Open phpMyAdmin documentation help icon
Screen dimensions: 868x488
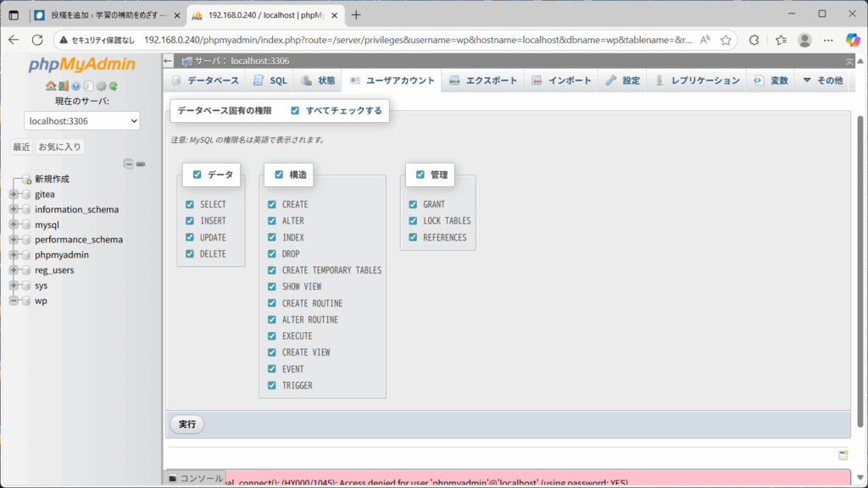[x=75, y=86]
